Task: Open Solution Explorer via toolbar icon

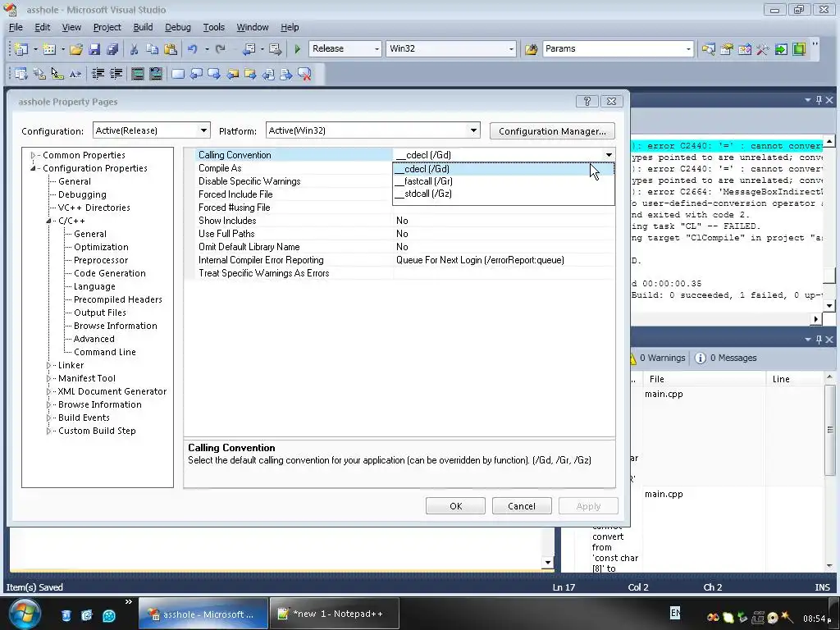Action: 708,49
